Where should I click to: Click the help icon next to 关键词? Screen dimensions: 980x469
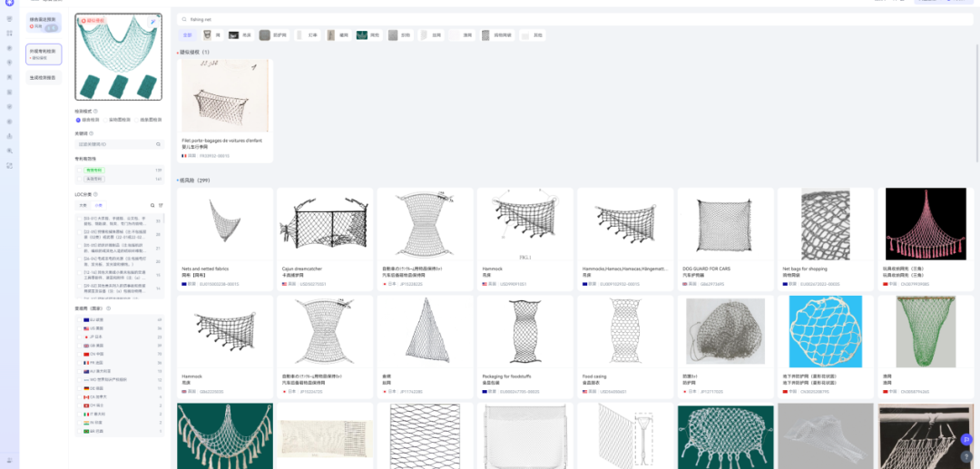(x=92, y=133)
